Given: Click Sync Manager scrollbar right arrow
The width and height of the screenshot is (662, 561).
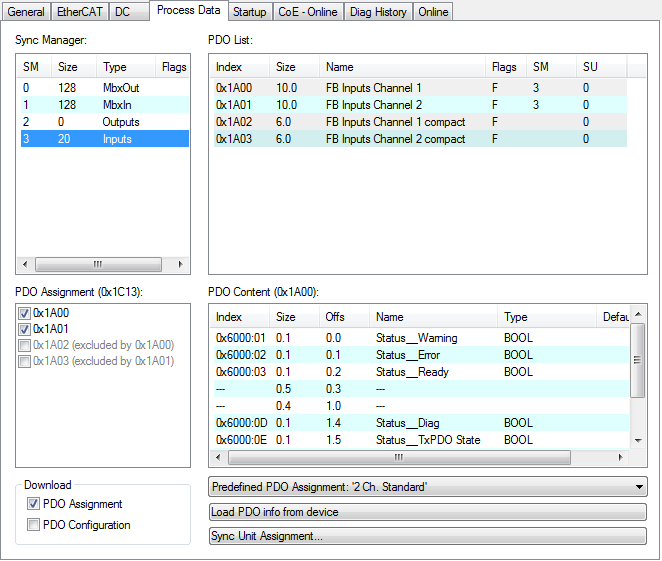Looking at the screenshot, I should 180,264.
